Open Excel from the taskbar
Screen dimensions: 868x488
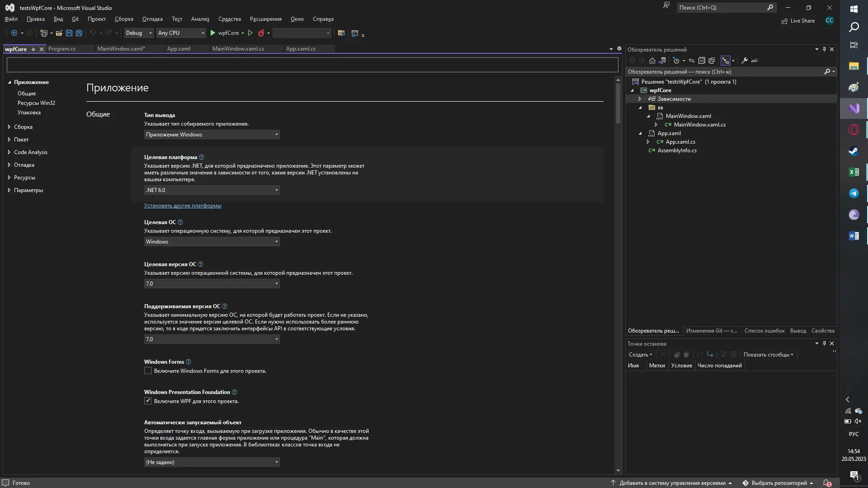click(854, 172)
